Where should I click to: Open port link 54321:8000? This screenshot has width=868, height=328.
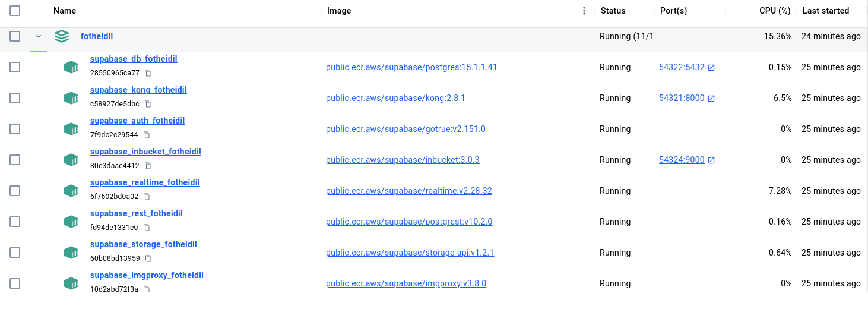pos(682,98)
